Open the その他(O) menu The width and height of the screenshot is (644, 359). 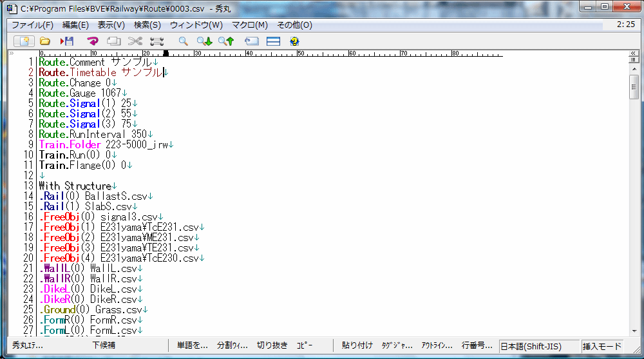click(294, 25)
